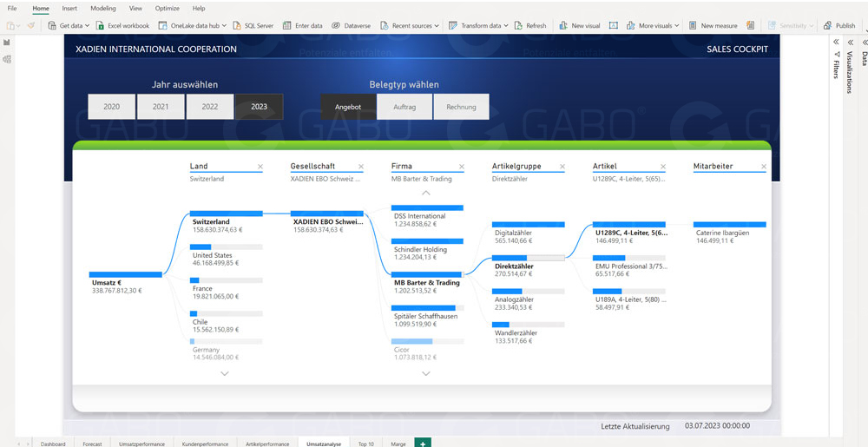Click the More visuals icon
The image size is (868, 447).
click(630, 25)
